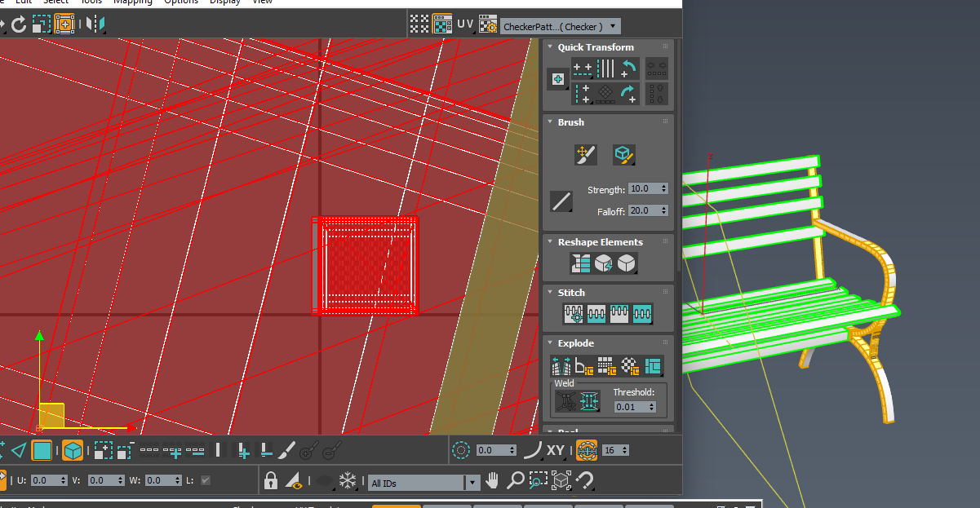This screenshot has width=980, height=508.
Task: Click the Mirror Horizontal tool
Action: click(x=95, y=24)
